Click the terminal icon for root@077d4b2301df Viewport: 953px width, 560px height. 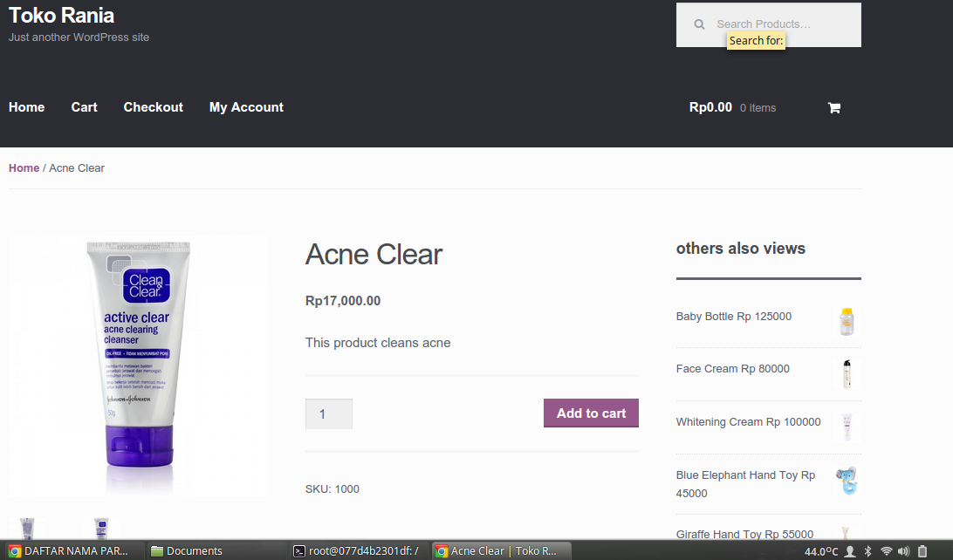299,551
